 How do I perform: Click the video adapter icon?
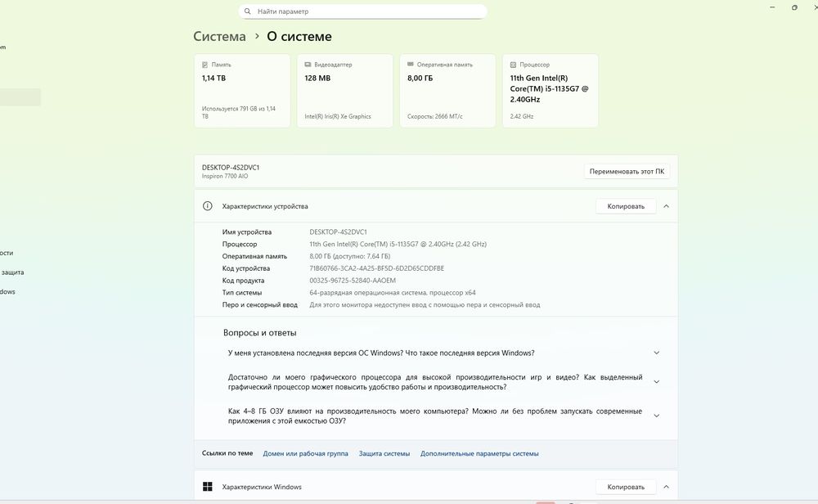[308, 65]
